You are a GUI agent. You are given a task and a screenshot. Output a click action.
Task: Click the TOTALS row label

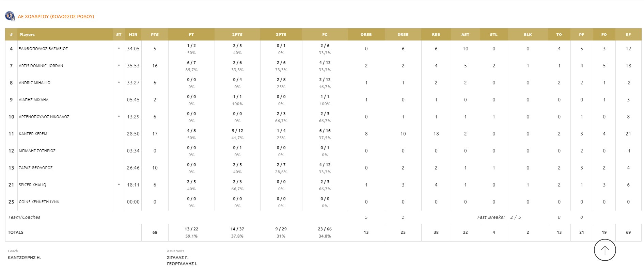(16, 232)
